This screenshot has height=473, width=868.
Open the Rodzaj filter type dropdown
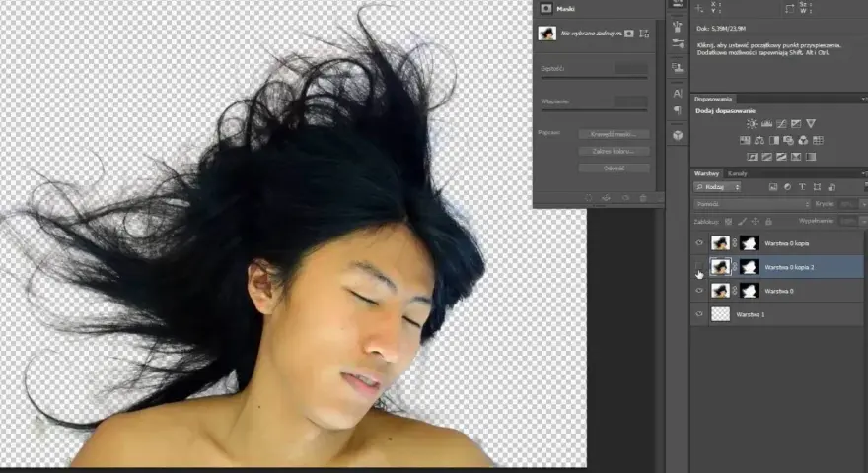coord(717,187)
